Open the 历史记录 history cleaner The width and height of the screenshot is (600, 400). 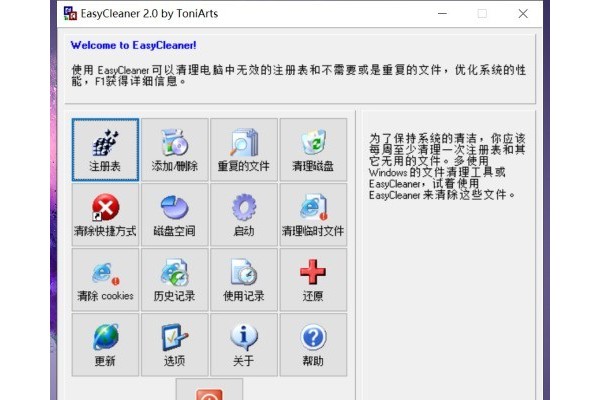174,280
